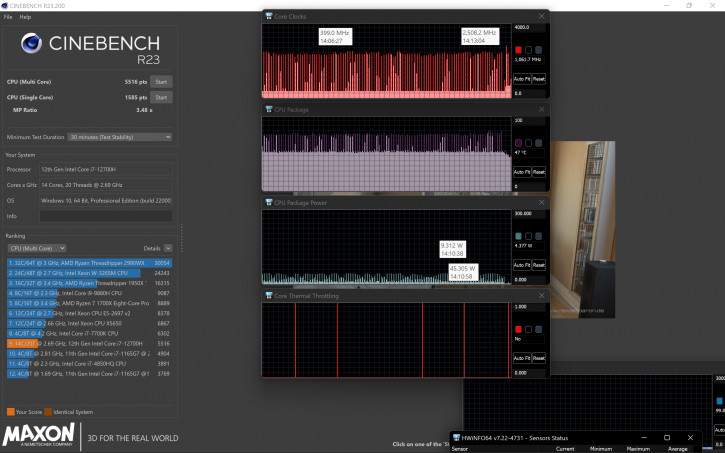This screenshot has height=453, width=725.
Task: Start the CPU (Multi Core) benchmark
Action: tap(161, 82)
